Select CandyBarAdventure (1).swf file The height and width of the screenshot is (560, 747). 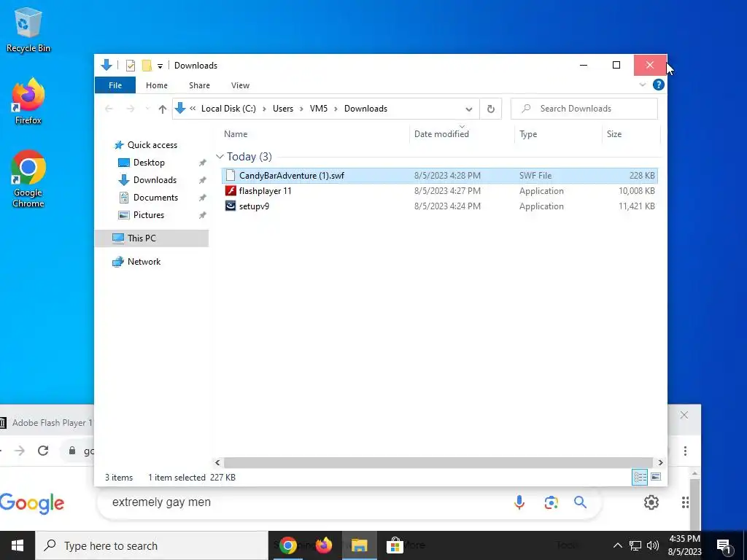coord(439,175)
